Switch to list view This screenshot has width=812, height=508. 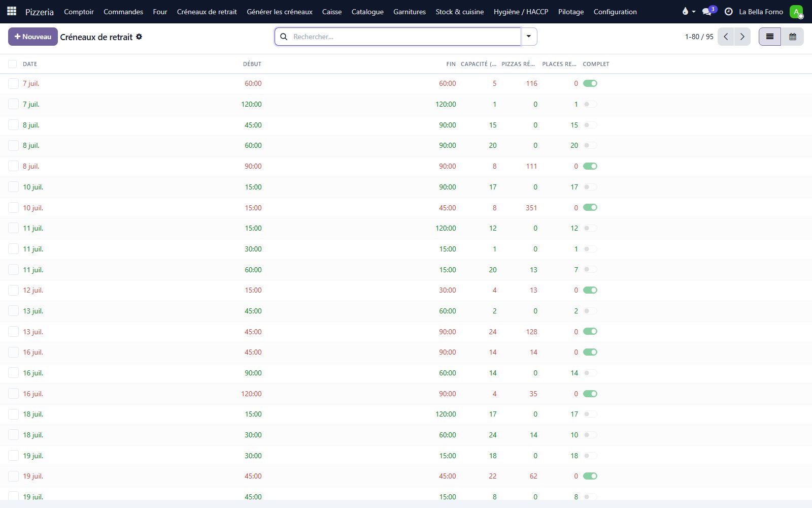click(770, 37)
